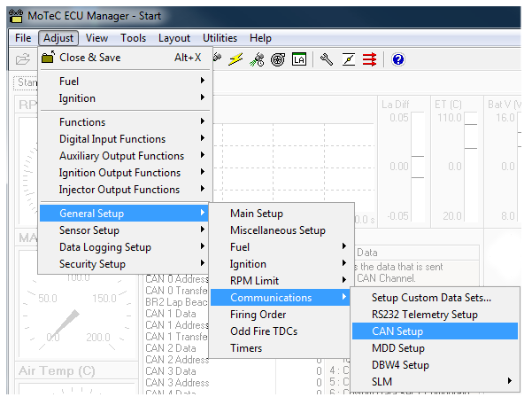This screenshot has height=405, width=532.
Task: Expand the SLM submenu
Action: [435, 382]
